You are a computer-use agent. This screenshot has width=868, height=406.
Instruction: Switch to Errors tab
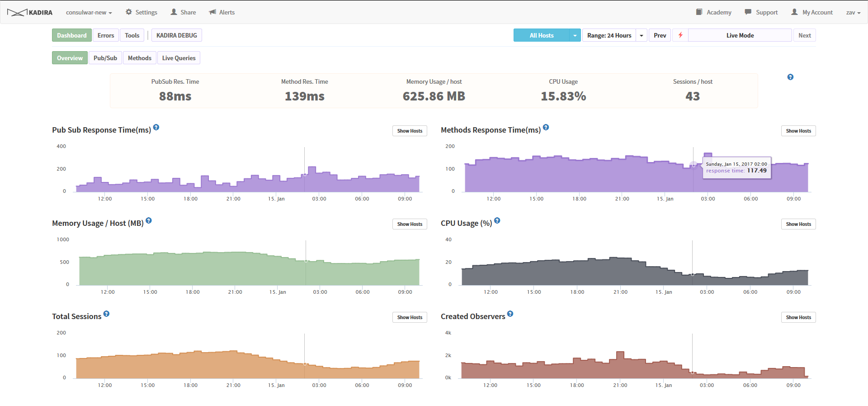pos(106,35)
